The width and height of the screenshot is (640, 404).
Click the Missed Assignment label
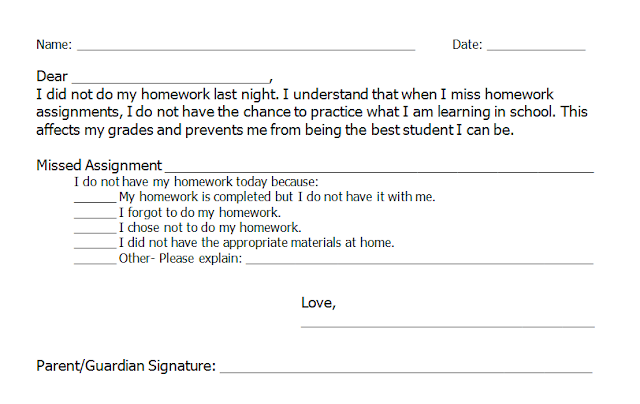click(99, 165)
